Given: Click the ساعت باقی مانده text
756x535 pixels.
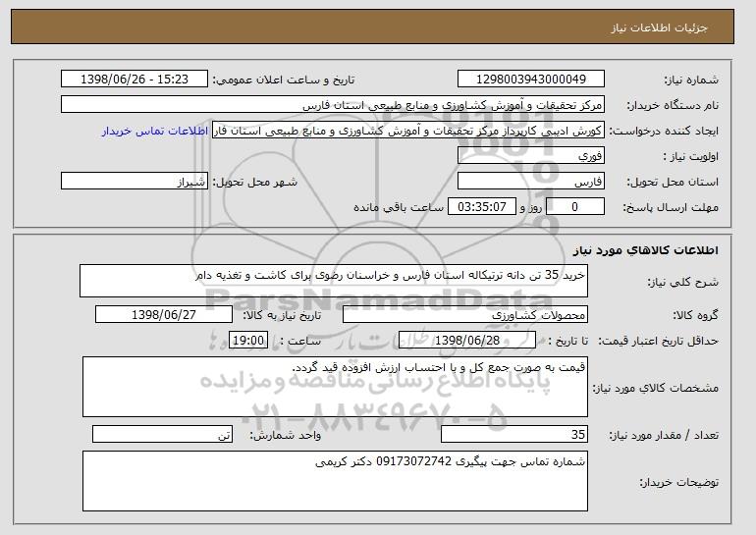Looking at the screenshot, I should click(399, 208).
